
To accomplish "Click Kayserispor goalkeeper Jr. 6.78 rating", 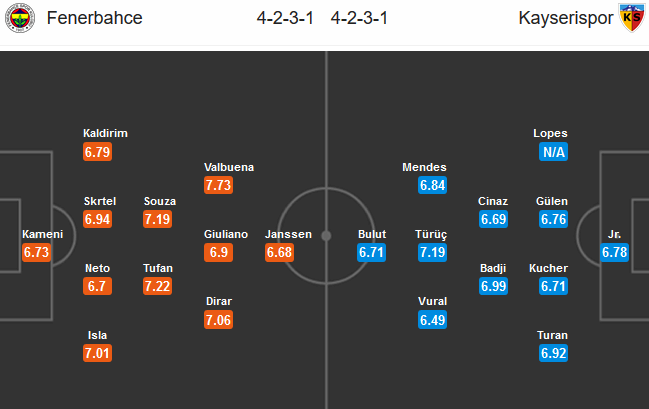I will tap(615, 252).
